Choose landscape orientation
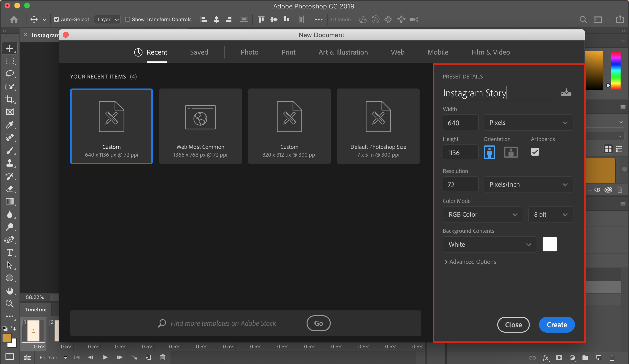 511,152
